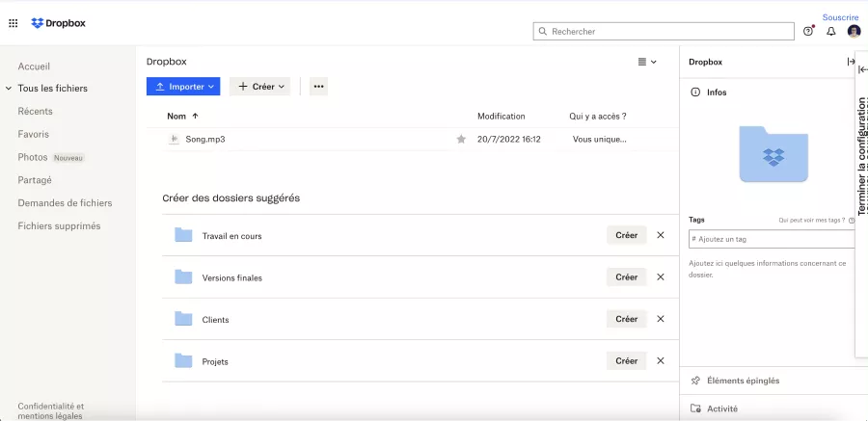Open the account avatar menu
This screenshot has width=868, height=421.
click(x=854, y=32)
